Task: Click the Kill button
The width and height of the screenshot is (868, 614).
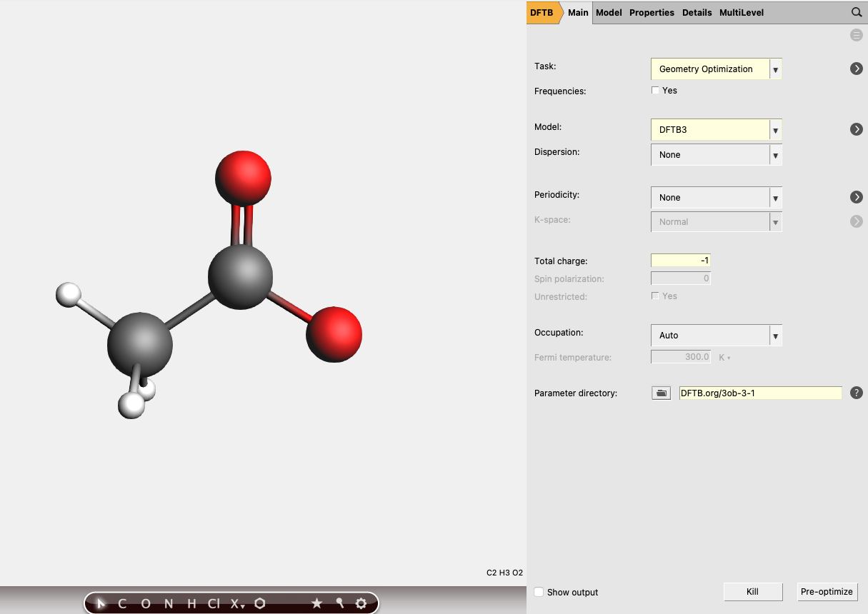Action: click(x=753, y=592)
